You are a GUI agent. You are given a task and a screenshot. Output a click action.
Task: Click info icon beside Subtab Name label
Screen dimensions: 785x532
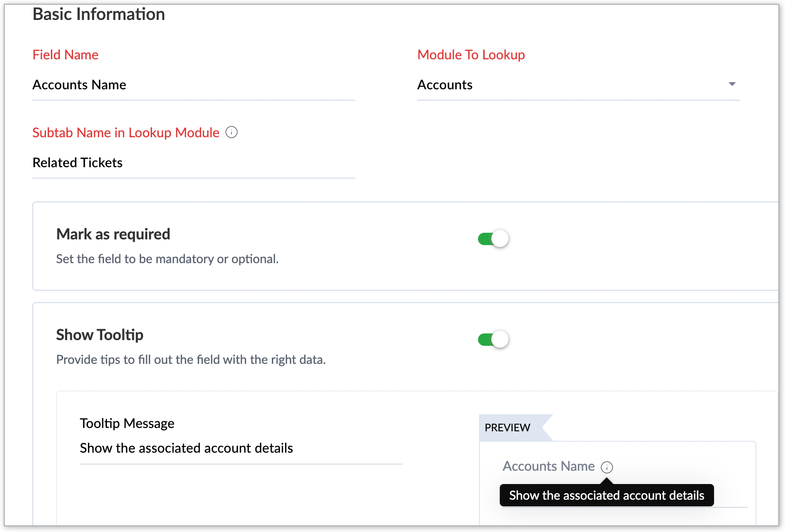pos(231,133)
